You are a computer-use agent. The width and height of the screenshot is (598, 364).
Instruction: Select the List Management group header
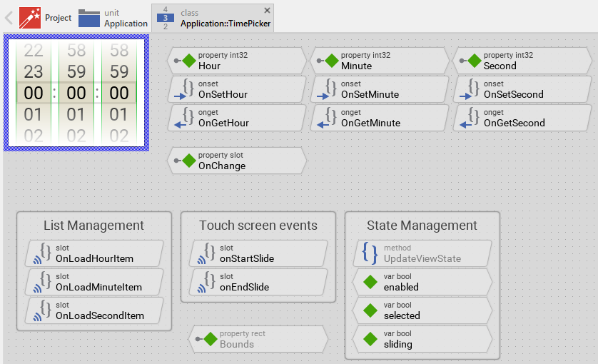point(93,226)
